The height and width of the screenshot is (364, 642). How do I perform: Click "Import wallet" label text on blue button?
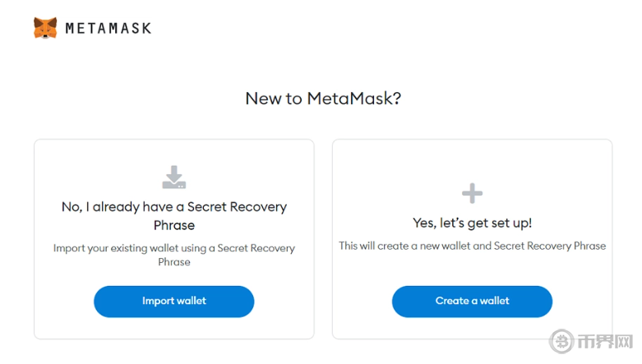pyautogui.click(x=173, y=301)
